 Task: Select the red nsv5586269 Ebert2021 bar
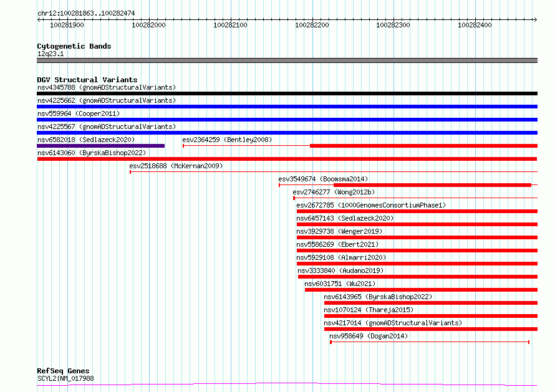[417, 251]
